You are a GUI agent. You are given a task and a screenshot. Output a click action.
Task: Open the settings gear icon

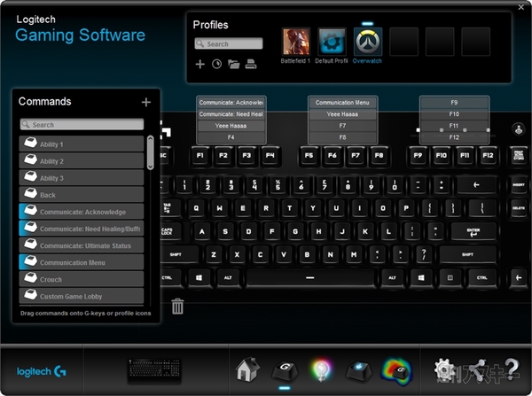coord(445,370)
